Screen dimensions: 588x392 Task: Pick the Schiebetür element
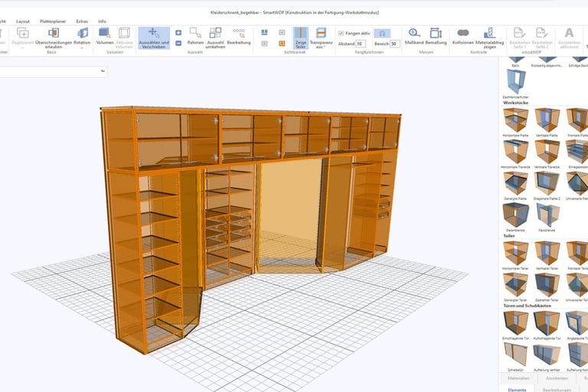coord(515,357)
